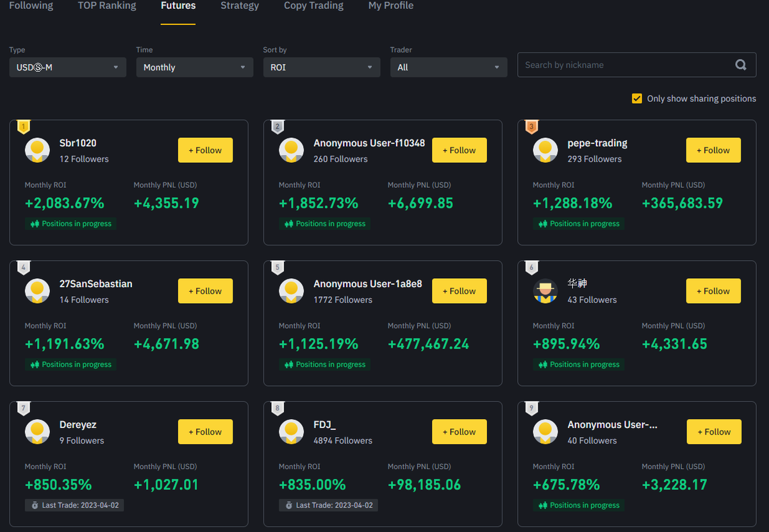Open the Dereyez profile name
This screenshot has height=532, width=769.
tap(78, 425)
